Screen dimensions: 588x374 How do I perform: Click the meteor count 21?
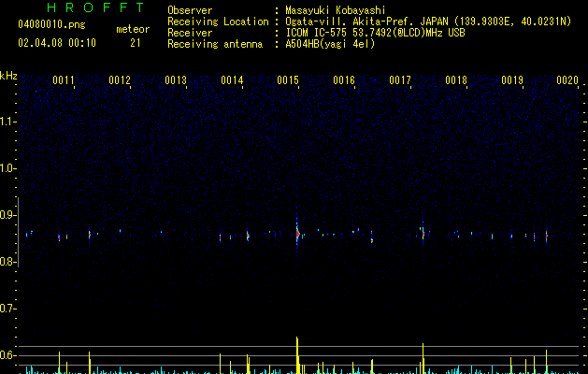(x=136, y=43)
